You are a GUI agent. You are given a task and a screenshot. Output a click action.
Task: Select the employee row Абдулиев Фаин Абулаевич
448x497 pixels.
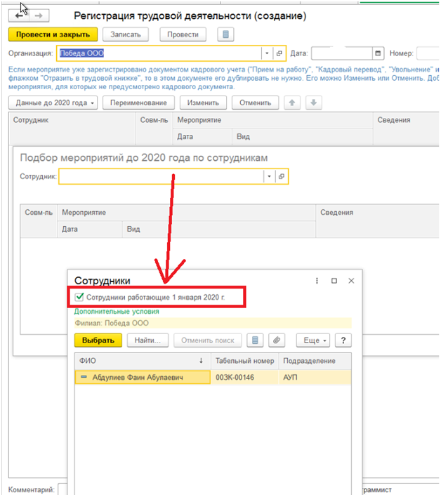coord(213,377)
